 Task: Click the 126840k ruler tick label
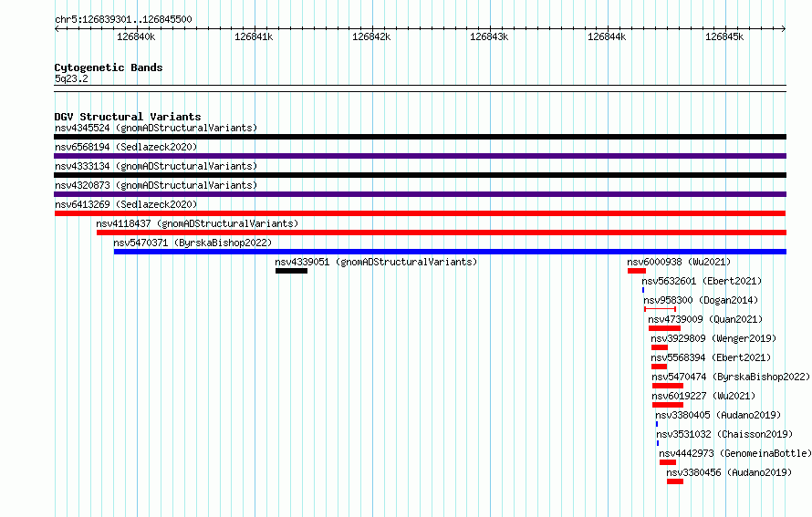tap(136, 36)
